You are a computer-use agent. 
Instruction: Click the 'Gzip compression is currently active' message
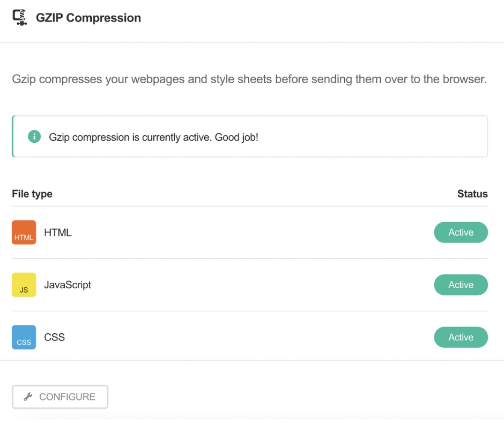pos(130,137)
